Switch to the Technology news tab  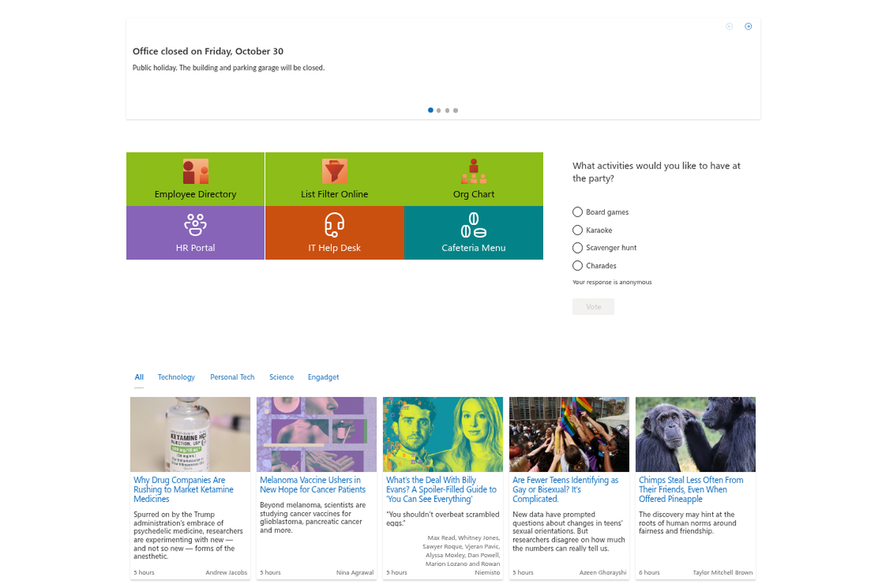176,377
